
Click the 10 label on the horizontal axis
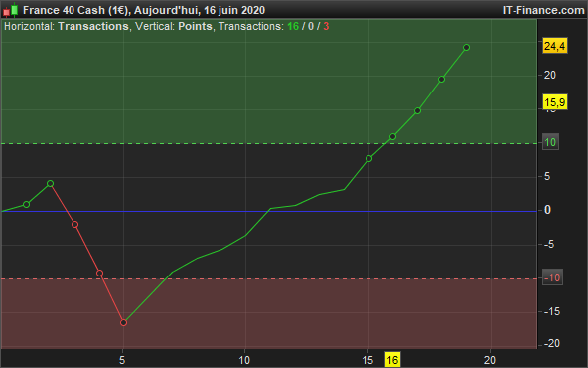click(x=244, y=360)
